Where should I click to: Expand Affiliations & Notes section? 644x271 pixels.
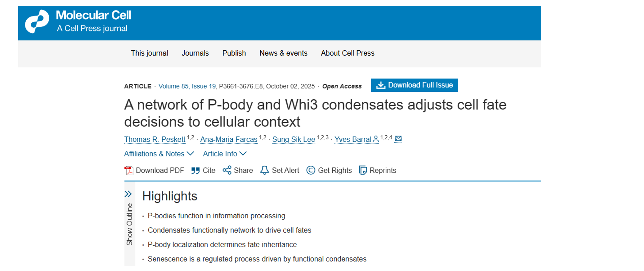(x=159, y=154)
